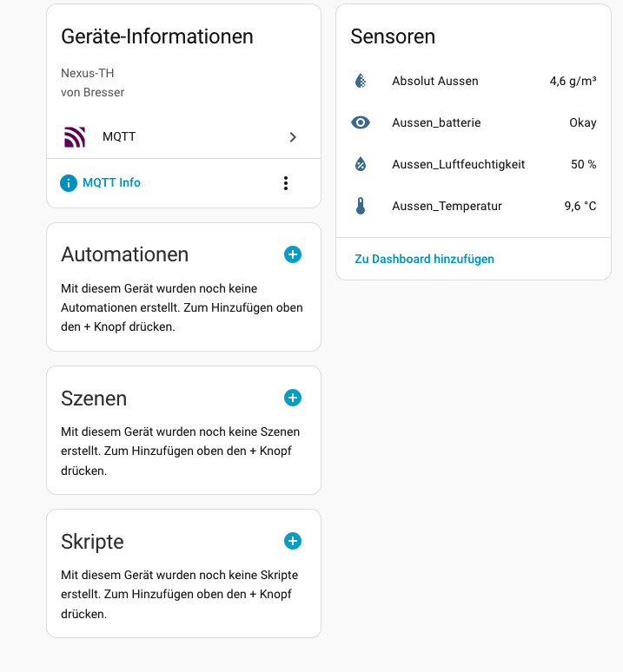Open the three-dot overflow menu
Screen dimensions: 623x672
pos(286,183)
